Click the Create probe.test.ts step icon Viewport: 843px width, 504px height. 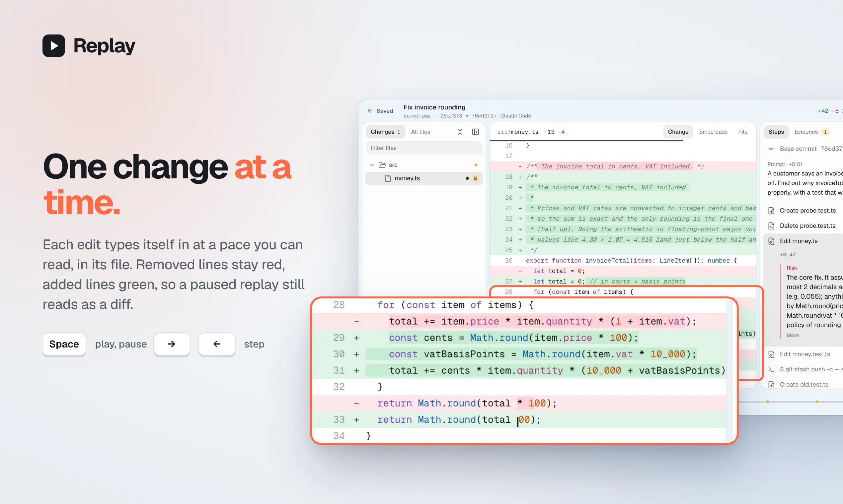pos(771,211)
